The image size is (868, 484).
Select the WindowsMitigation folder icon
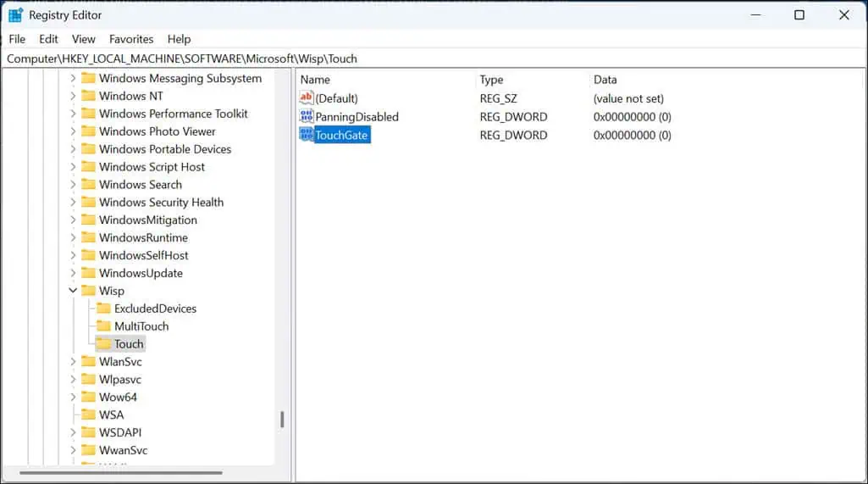(x=88, y=220)
